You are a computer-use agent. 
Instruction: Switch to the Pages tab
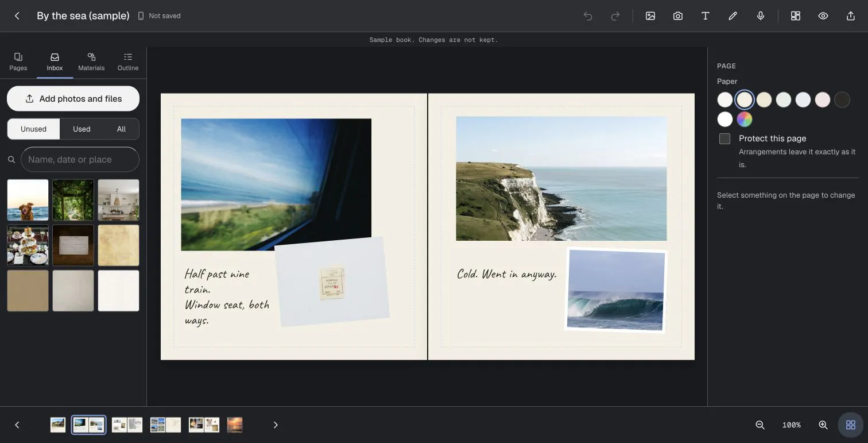tap(18, 62)
